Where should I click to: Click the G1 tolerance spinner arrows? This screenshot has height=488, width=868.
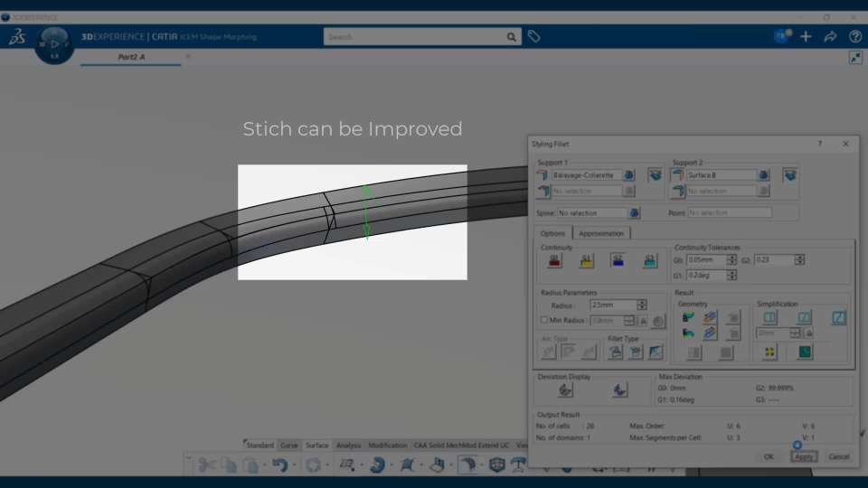731,276
